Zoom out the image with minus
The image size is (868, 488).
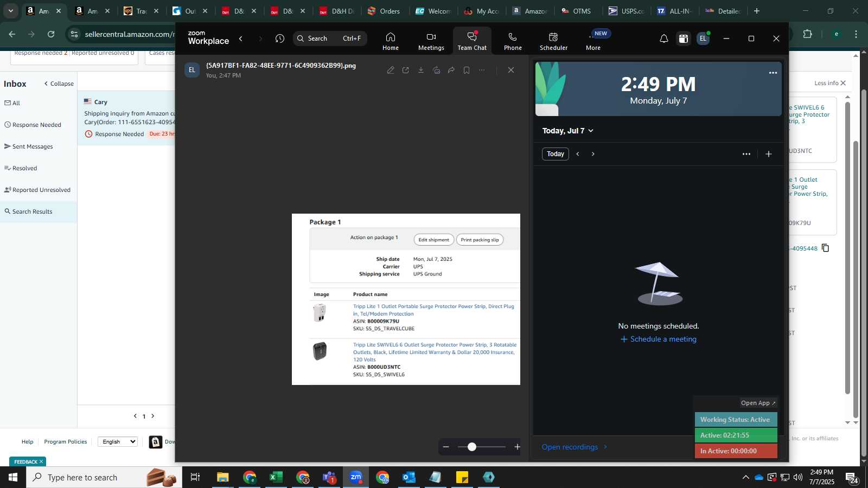click(x=446, y=447)
